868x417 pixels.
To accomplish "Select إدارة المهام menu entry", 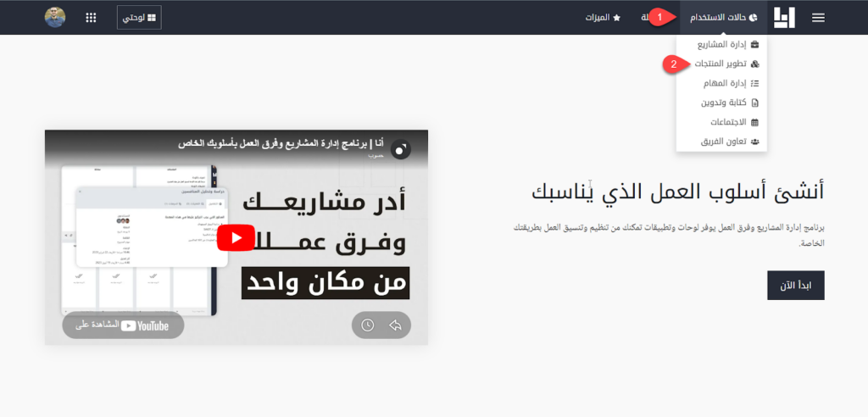I will (x=722, y=83).
